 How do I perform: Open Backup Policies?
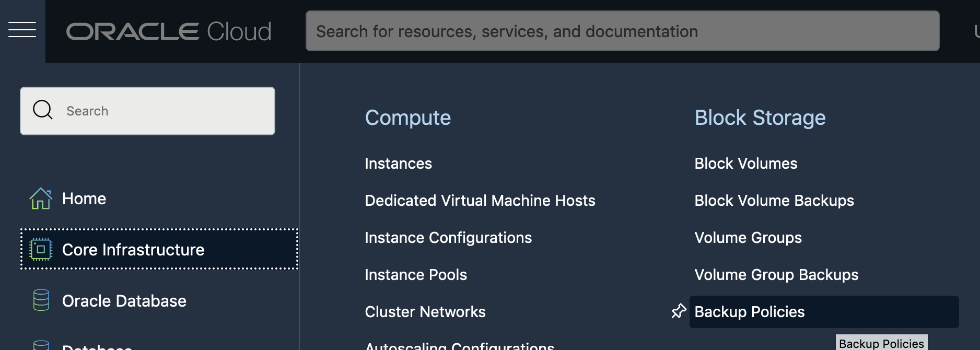[824, 312]
